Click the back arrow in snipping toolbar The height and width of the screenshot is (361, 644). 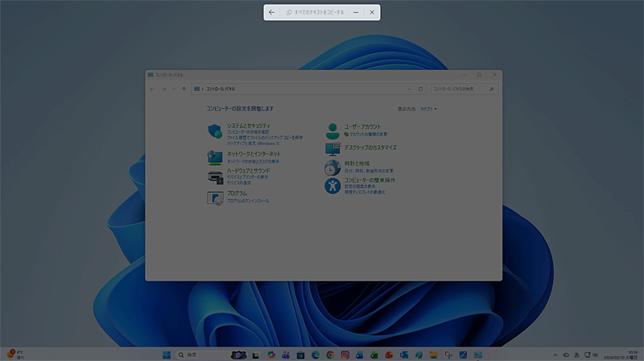click(x=272, y=13)
